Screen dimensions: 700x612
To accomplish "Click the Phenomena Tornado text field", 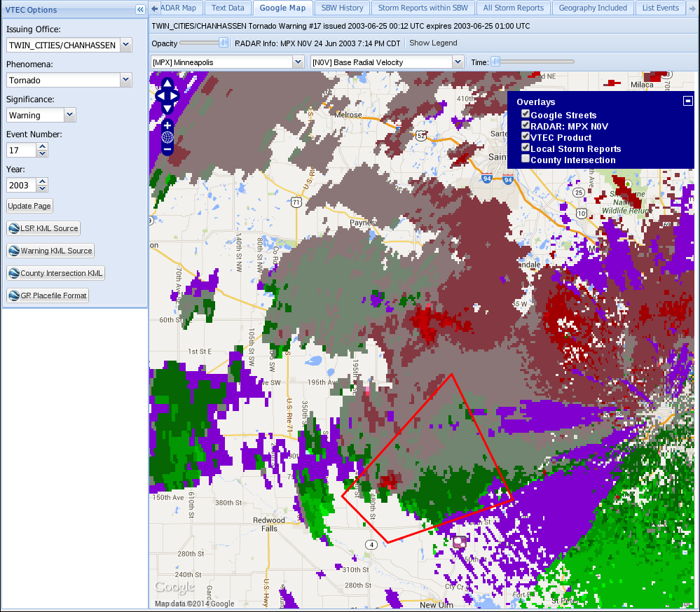I will (x=63, y=80).
